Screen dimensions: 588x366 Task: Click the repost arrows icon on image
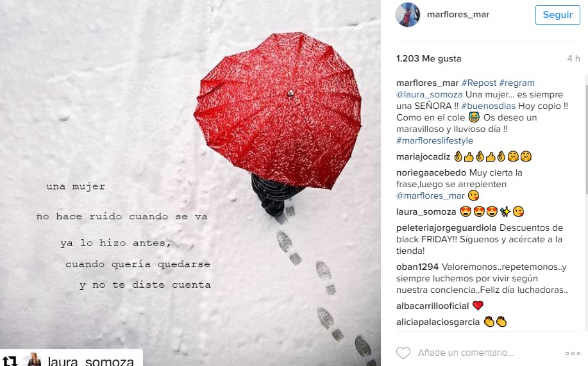click(10, 361)
